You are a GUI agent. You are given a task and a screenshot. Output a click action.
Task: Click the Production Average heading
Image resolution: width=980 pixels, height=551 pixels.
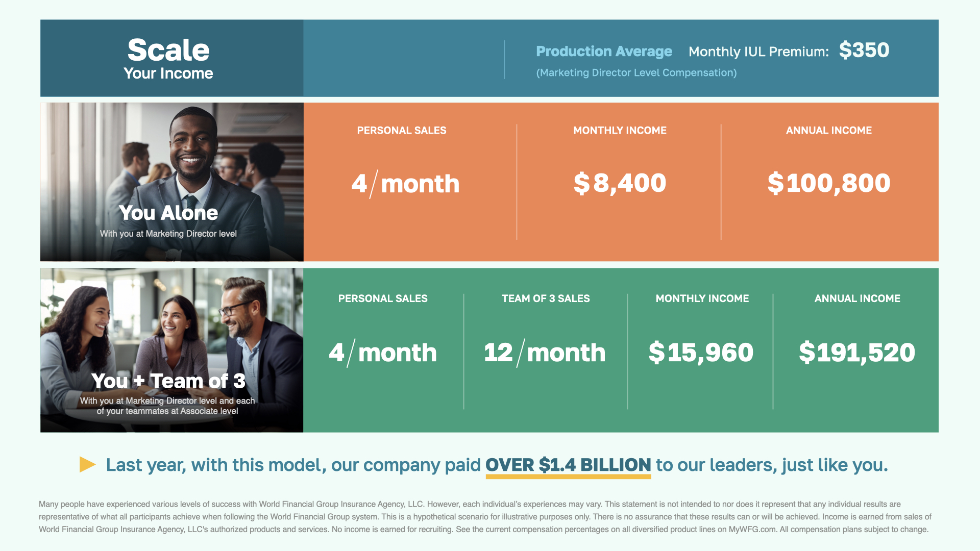604,52
